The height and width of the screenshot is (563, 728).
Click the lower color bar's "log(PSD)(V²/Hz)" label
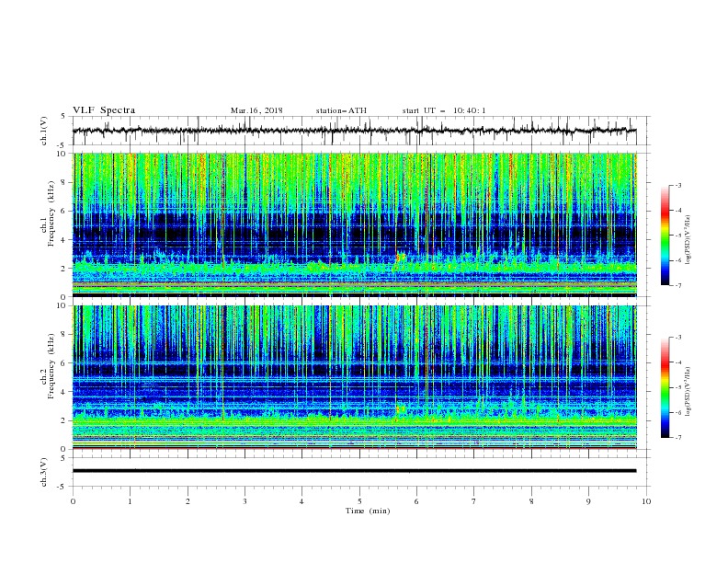688,392
